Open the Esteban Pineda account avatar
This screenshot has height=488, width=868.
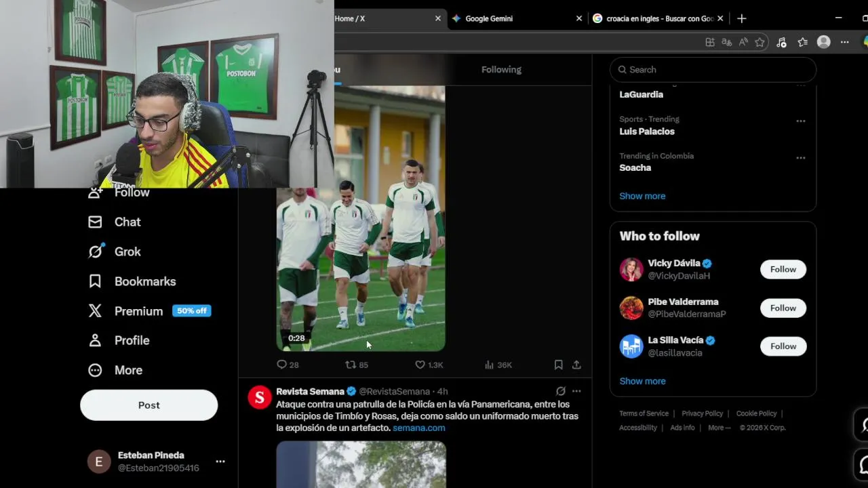99,462
